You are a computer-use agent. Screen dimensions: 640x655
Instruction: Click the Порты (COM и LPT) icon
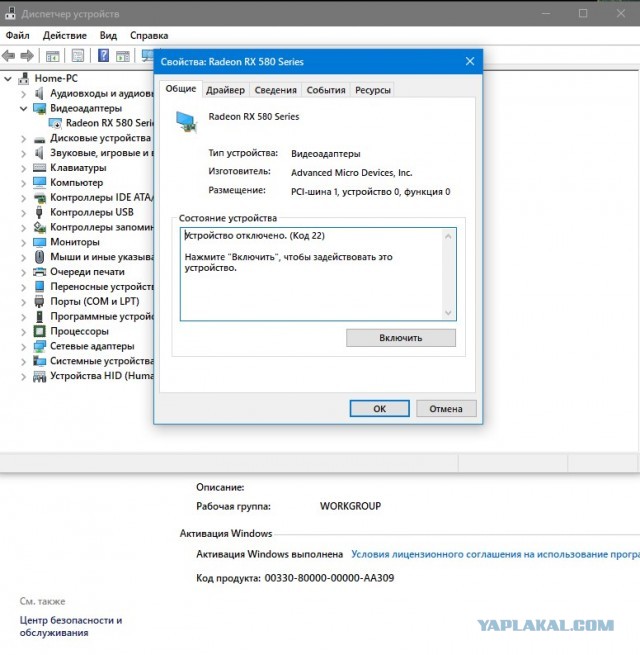coord(39,302)
